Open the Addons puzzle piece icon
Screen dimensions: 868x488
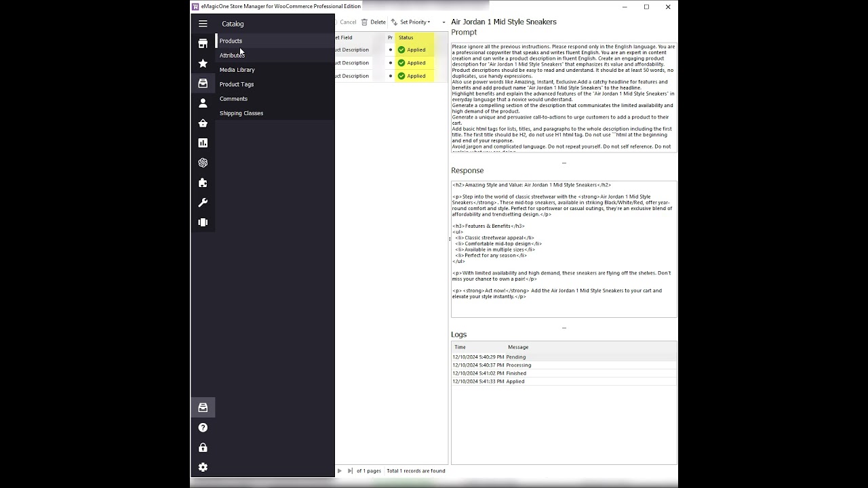tap(203, 182)
